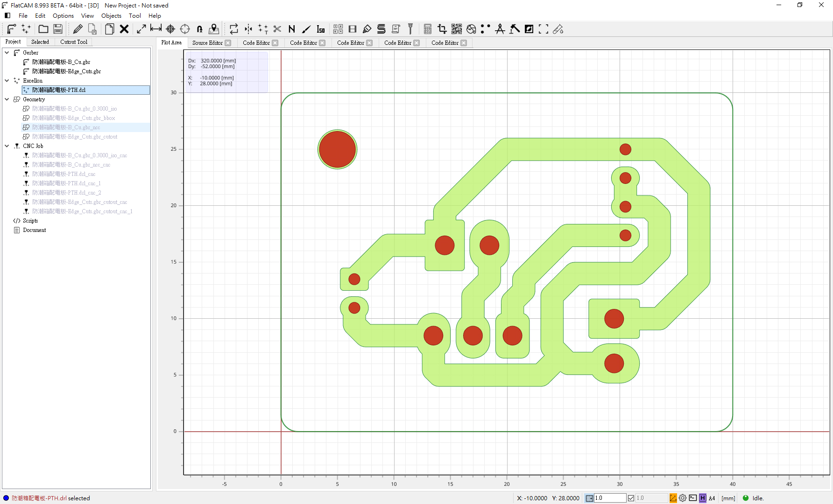Select the QR code tool icon
833x504 pixels.
456,29
